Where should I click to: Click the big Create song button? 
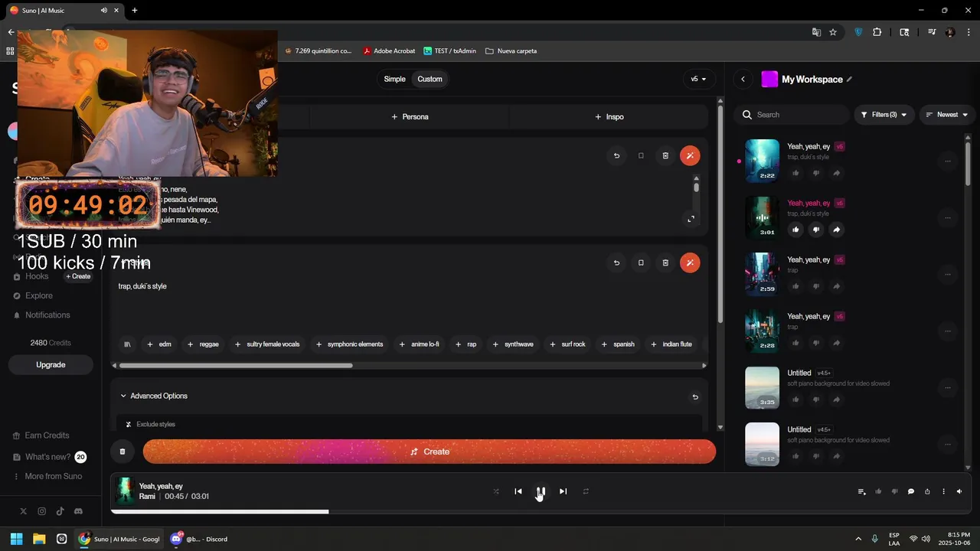click(x=430, y=452)
